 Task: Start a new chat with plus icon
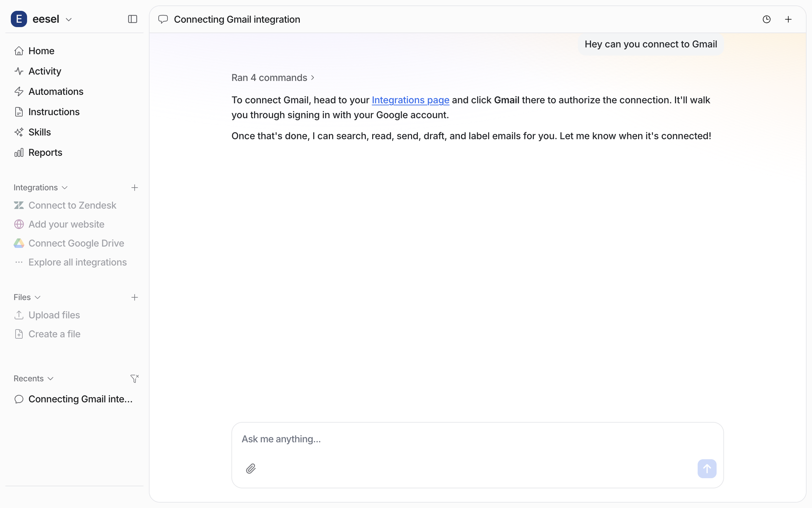pos(788,19)
